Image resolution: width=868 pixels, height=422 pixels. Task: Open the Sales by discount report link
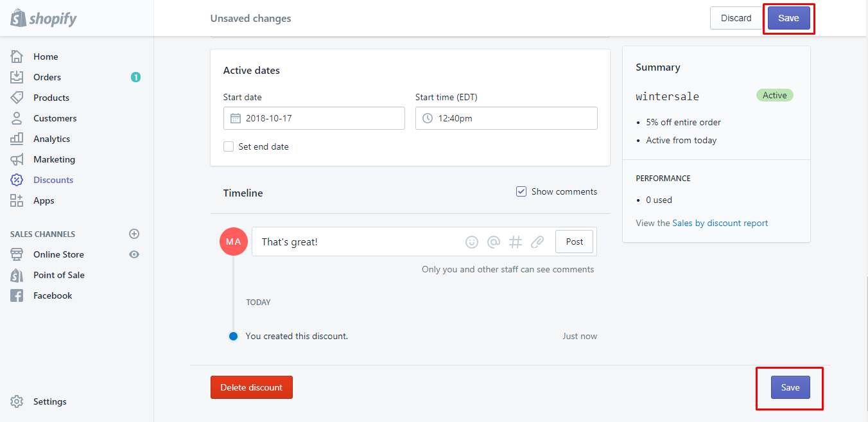click(720, 223)
